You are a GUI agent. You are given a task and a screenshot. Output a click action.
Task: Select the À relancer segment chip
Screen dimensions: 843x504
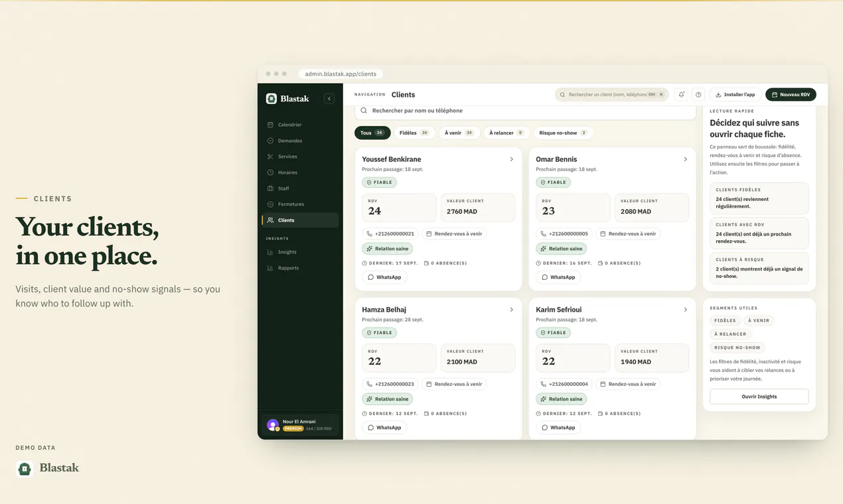pos(730,334)
